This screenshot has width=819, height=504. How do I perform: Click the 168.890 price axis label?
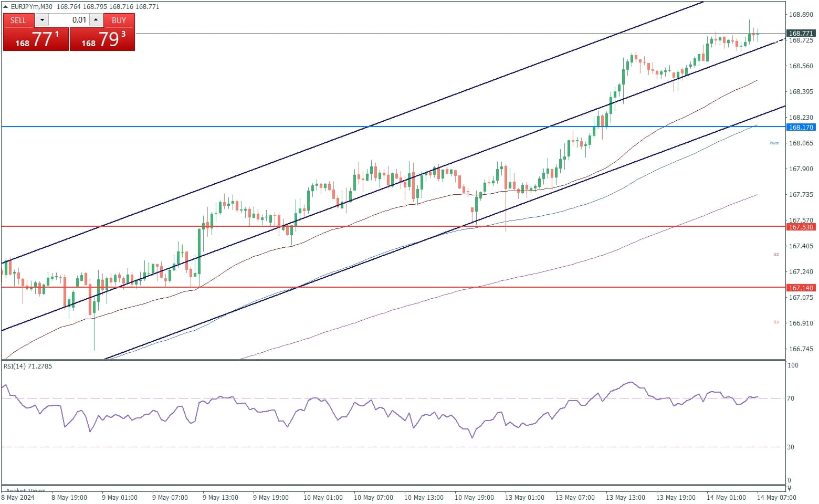pos(801,15)
